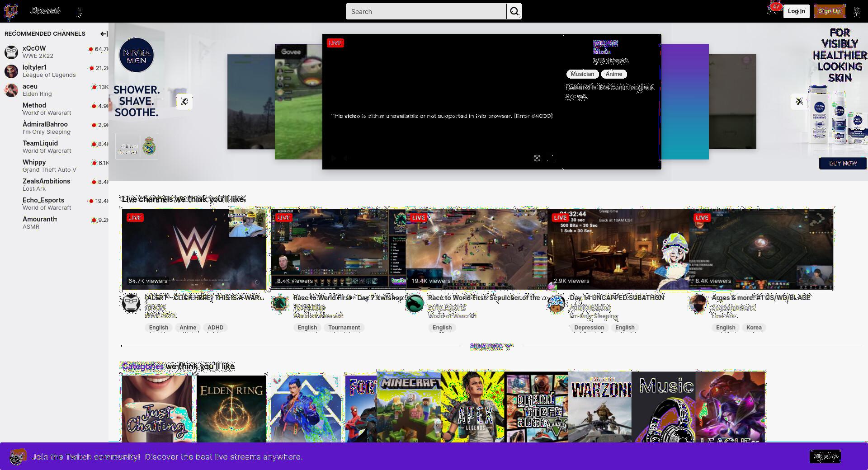The height and width of the screenshot is (470, 868).
Task: Open Valorant category cover
Action: pyautogui.click(x=306, y=409)
